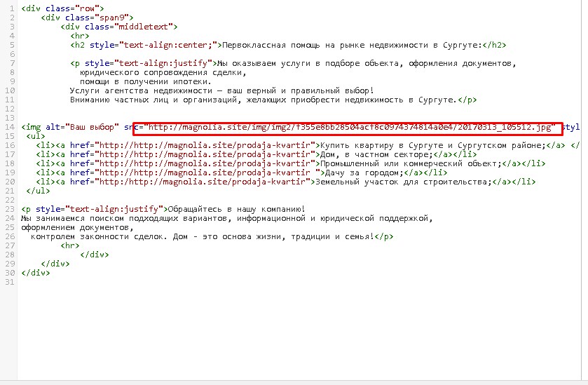Click line number 23 in the gutter
588x385 pixels.
8,209
